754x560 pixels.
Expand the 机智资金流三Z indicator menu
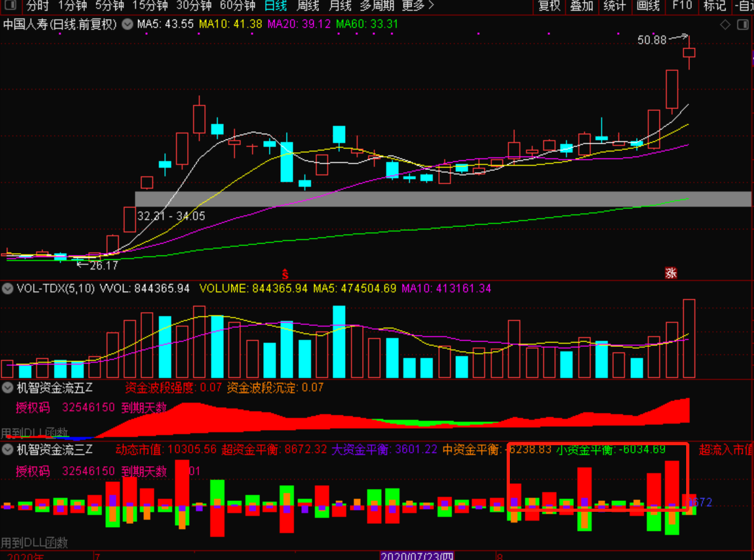coord(8,450)
